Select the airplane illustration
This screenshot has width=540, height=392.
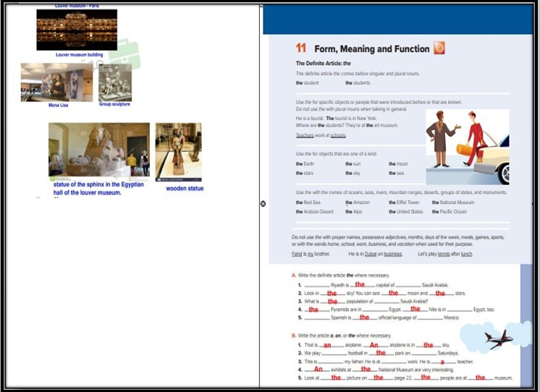point(499,339)
